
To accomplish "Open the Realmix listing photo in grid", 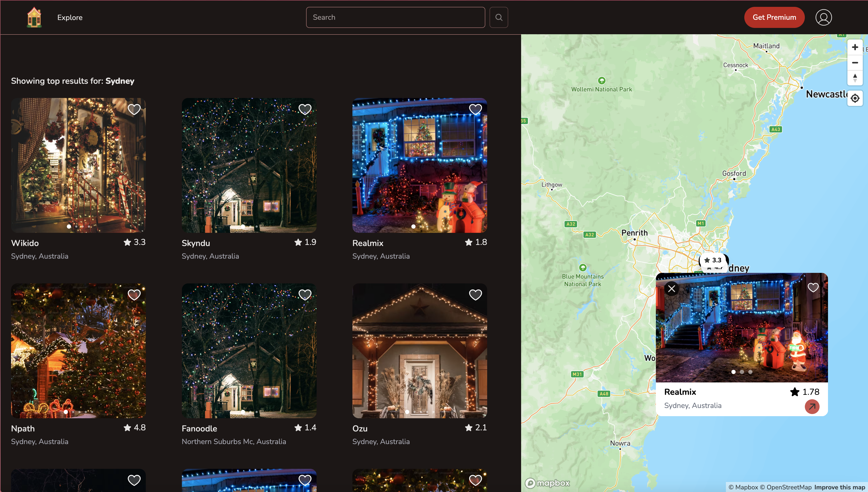I will (420, 165).
